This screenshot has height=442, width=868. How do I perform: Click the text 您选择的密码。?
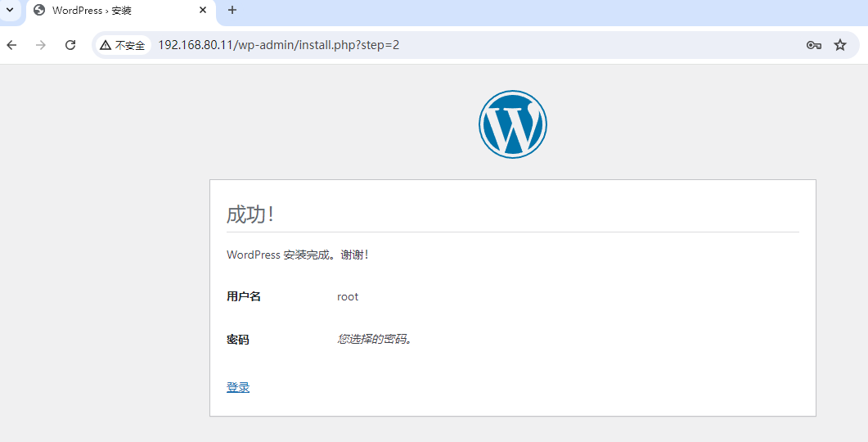click(376, 340)
